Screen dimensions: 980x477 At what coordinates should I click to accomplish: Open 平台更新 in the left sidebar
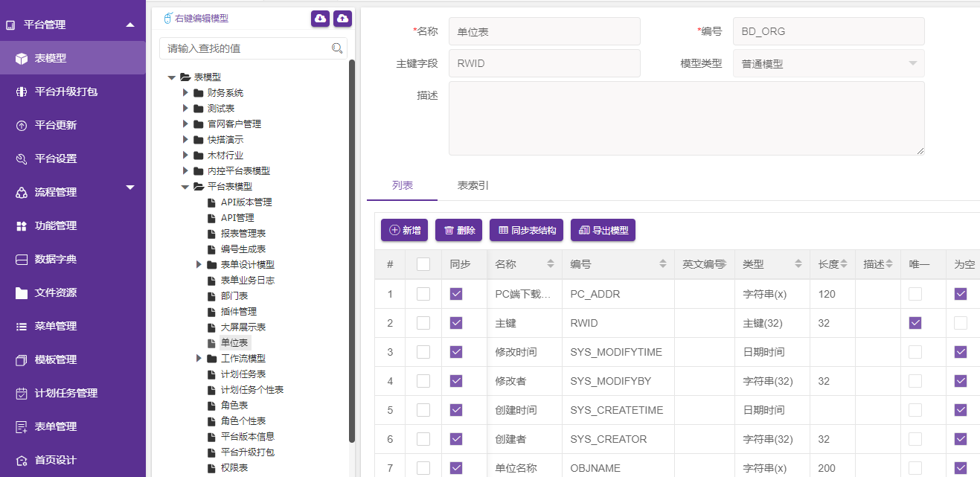point(56,125)
